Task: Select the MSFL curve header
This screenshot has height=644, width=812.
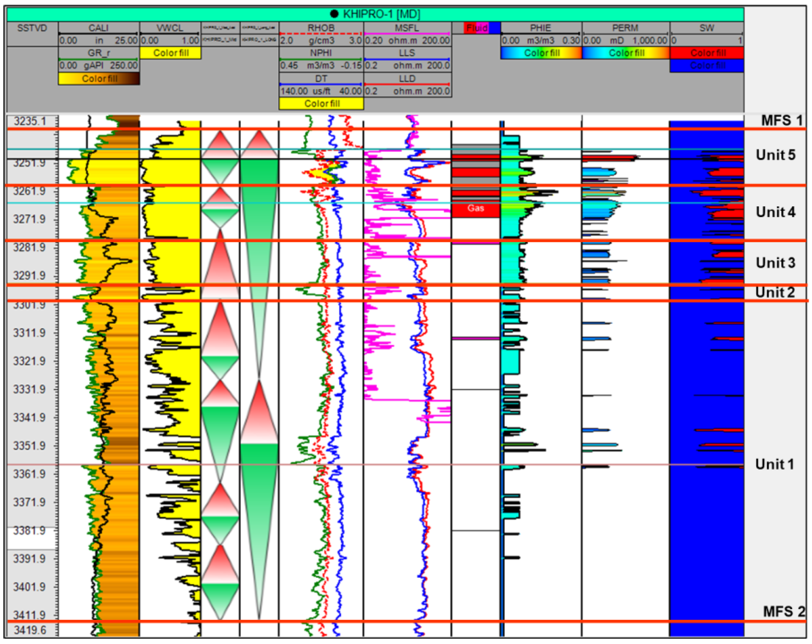Action: (x=407, y=28)
